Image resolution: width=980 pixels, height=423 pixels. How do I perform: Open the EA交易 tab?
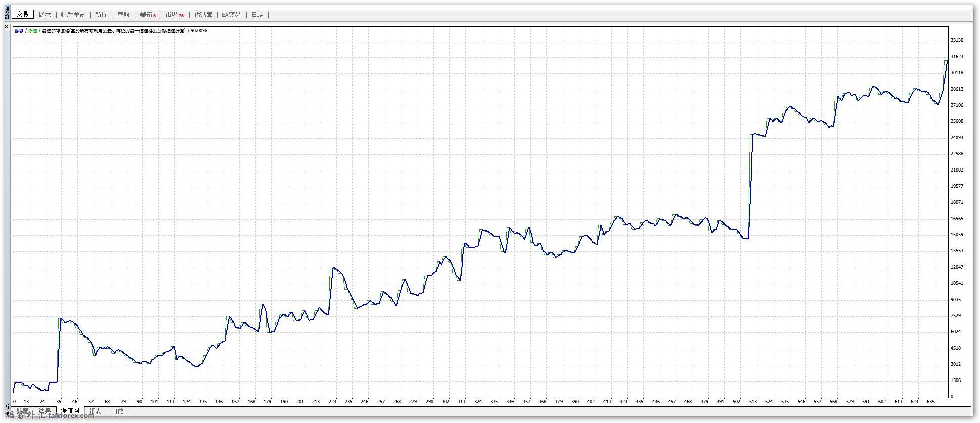tap(231, 15)
